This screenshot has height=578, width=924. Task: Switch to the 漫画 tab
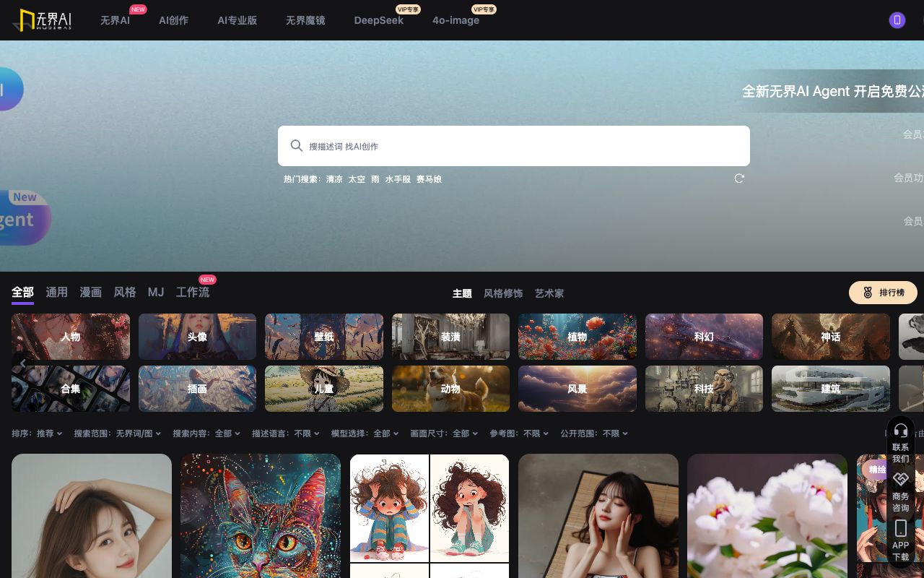point(90,293)
